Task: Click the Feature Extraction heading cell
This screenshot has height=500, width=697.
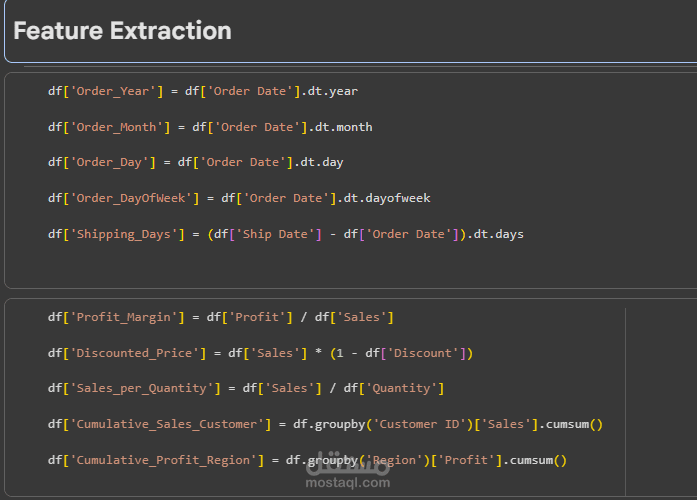Action: (x=122, y=31)
